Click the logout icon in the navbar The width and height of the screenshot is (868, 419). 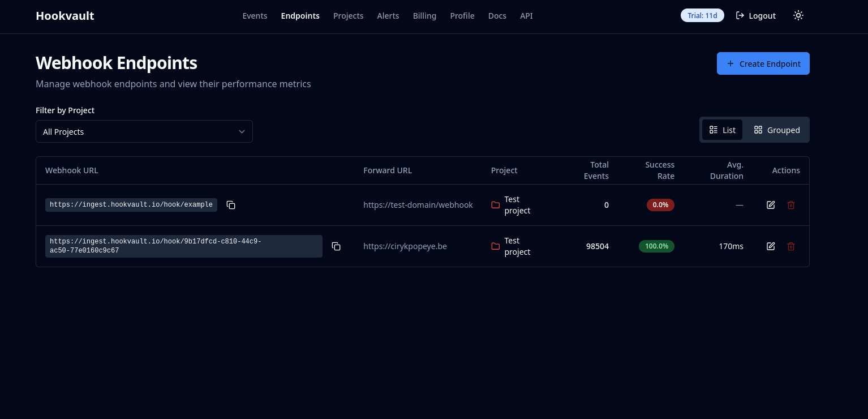pos(740,16)
